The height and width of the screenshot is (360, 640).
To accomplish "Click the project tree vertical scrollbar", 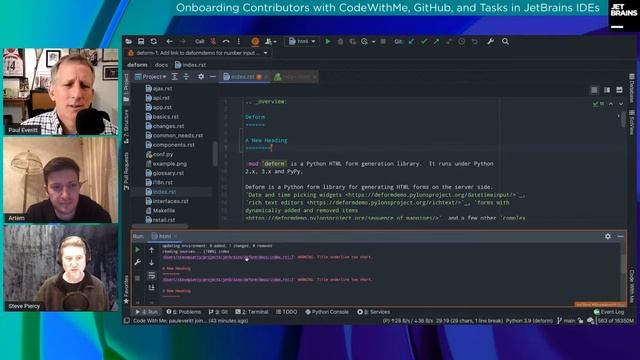I will pos(215,153).
